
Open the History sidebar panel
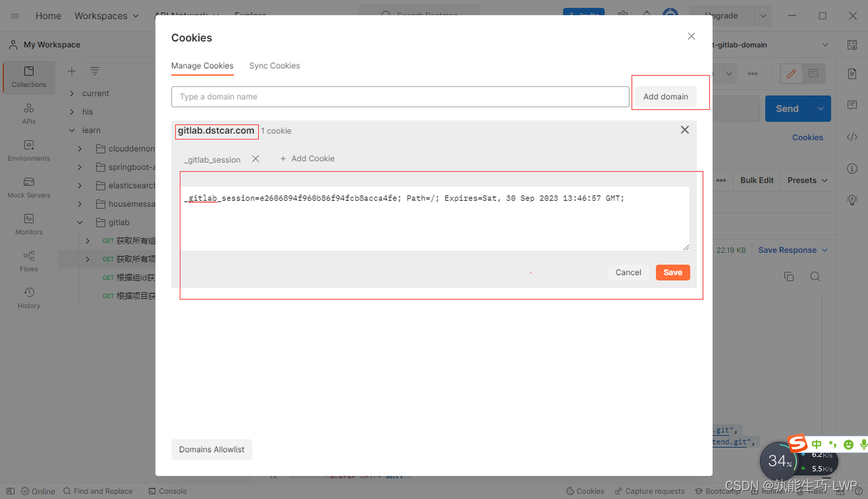[28, 298]
